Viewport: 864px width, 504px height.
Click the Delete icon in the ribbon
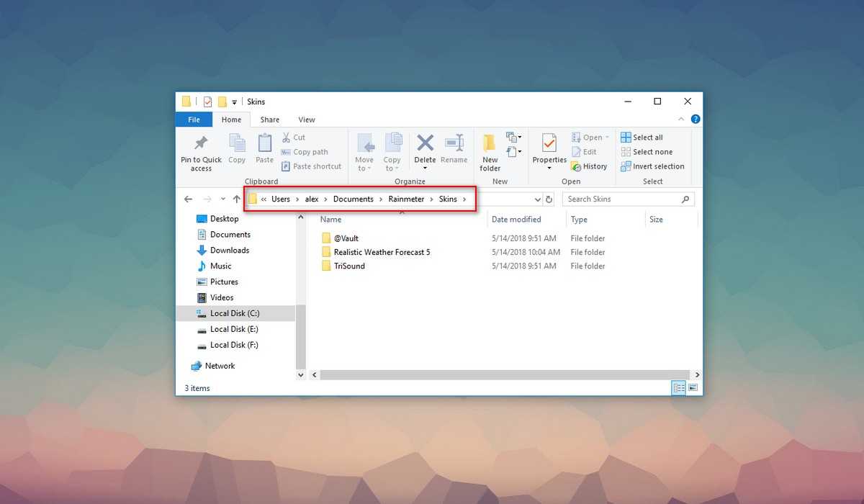tap(425, 143)
